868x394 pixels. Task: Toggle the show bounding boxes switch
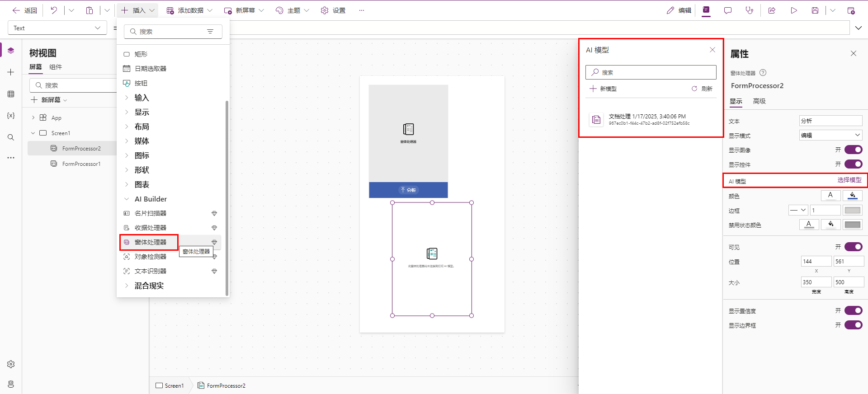pyautogui.click(x=854, y=325)
